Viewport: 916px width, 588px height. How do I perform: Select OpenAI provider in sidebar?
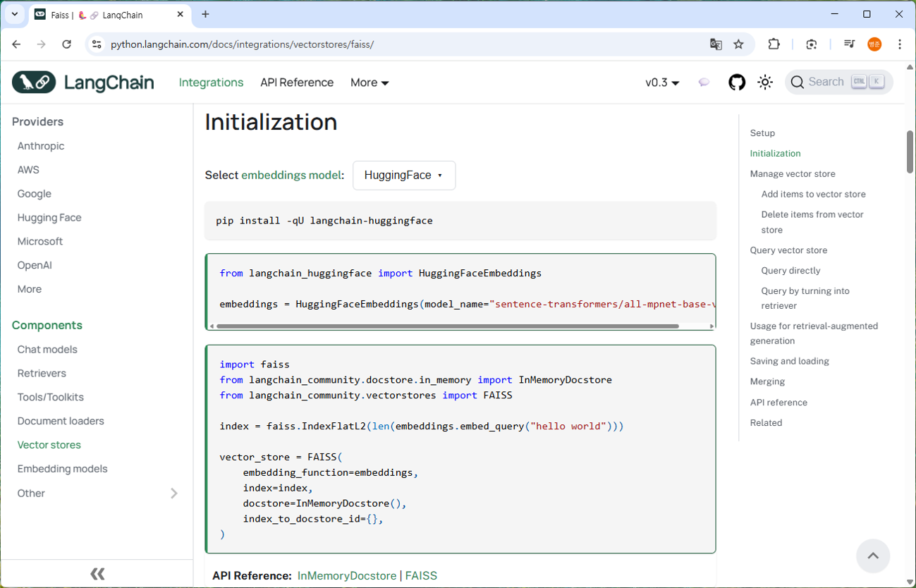pos(35,265)
